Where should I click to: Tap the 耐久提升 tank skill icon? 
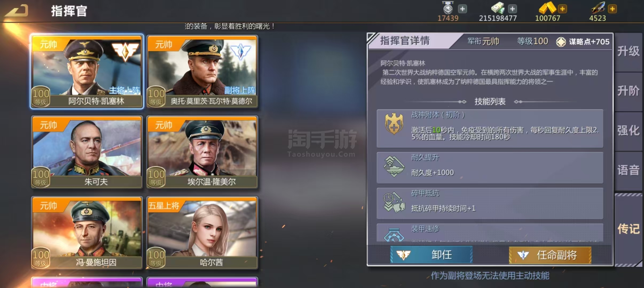click(394, 167)
